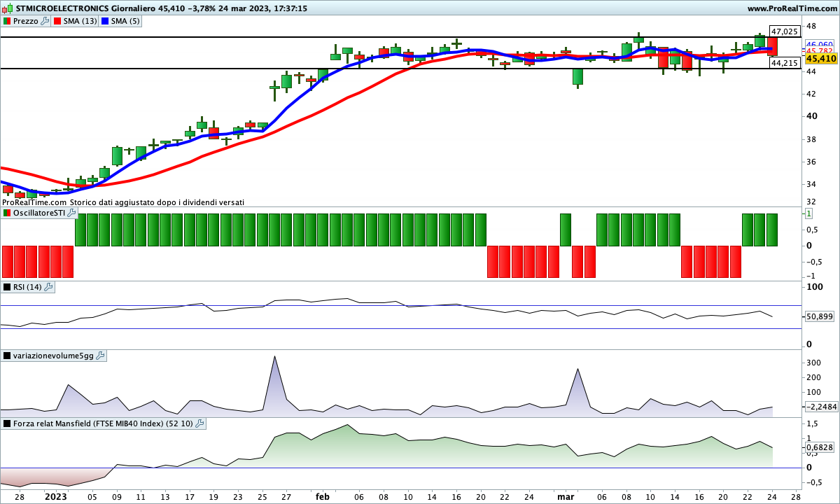Click the yellow 45,410 current price tag
Image resolution: width=840 pixels, height=504 pixels.
[x=822, y=58]
